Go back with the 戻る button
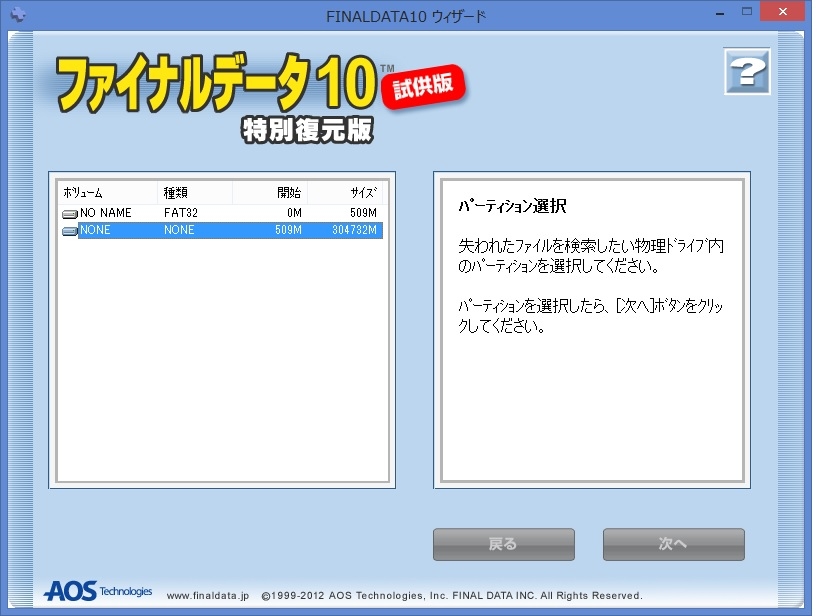Viewport: 819px width, 616px height. 504,544
